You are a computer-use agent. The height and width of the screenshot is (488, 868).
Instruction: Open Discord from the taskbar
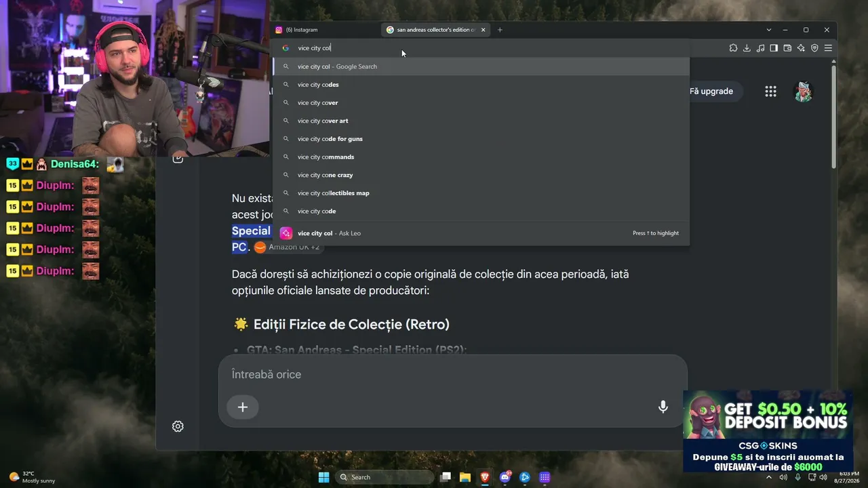[x=505, y=477]
